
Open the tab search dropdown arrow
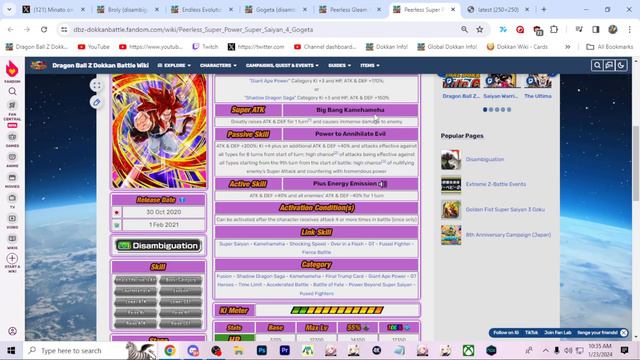coord(9,9)
